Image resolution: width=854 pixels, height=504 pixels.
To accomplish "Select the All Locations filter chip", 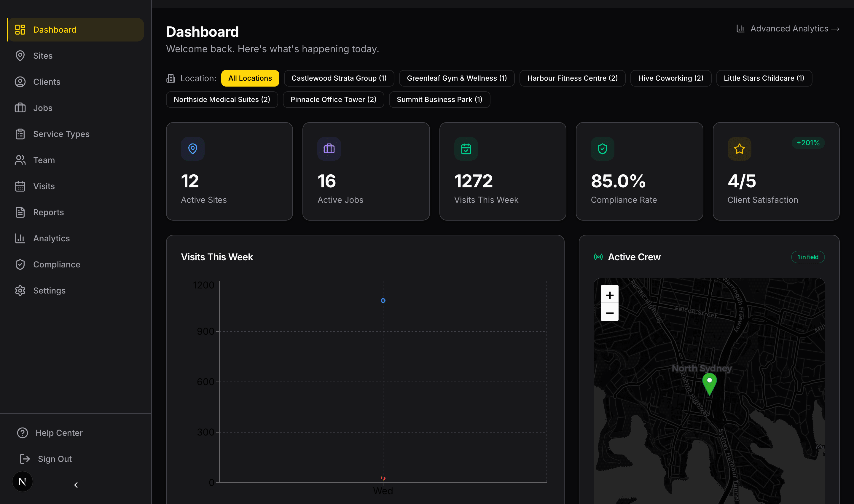I will 250,78.
